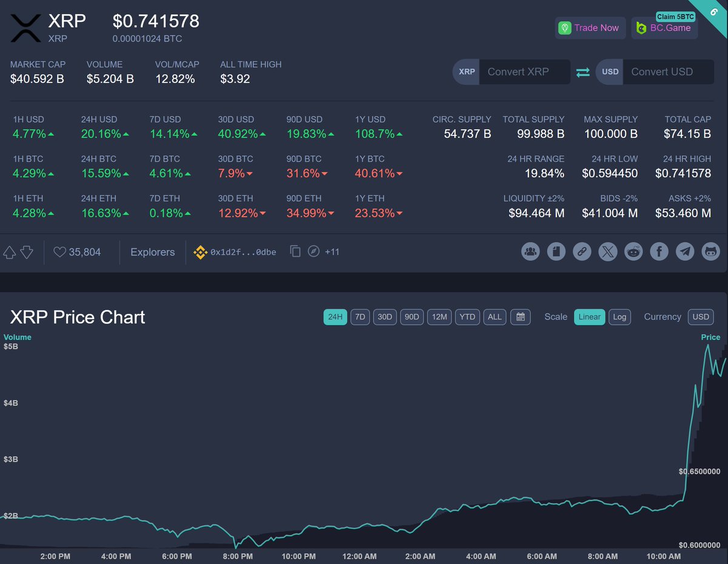This screenshot has height=564, width=728.
Task: Click the XRP converter label pill
Action: point(467,72)
